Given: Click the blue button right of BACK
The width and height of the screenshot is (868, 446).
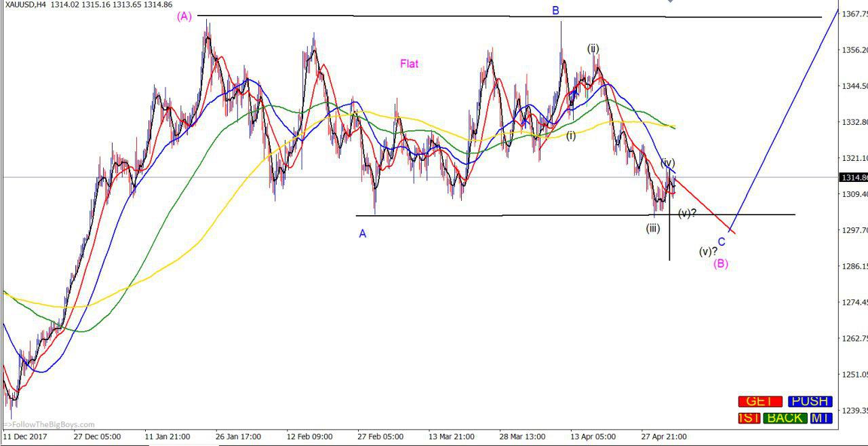Looking at the screenshot, I should tap(820, 418).
